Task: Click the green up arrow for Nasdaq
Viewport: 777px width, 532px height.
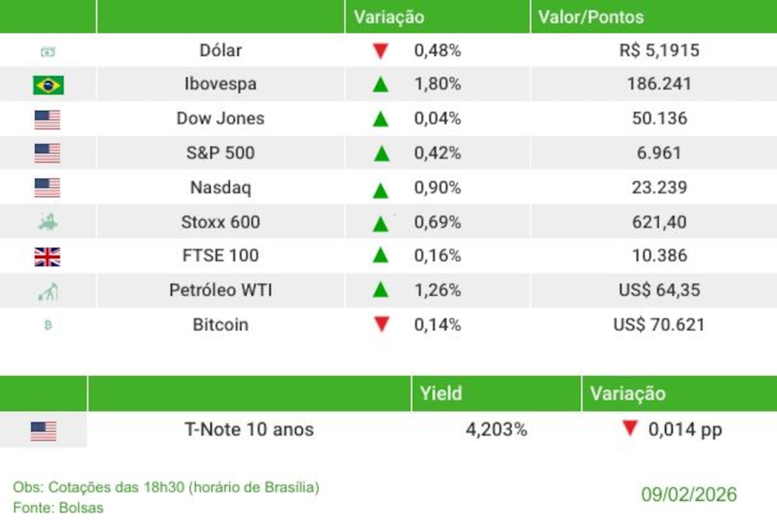Action: [x=380, y=189]
